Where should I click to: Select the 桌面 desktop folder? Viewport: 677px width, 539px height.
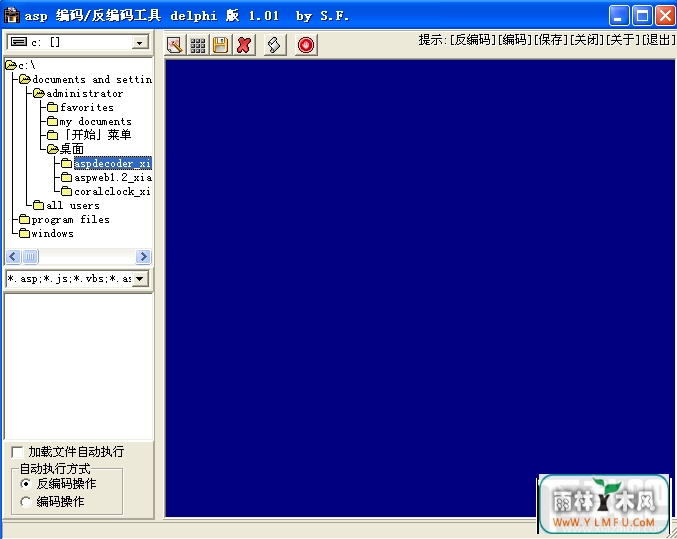(x=66, y=149)
